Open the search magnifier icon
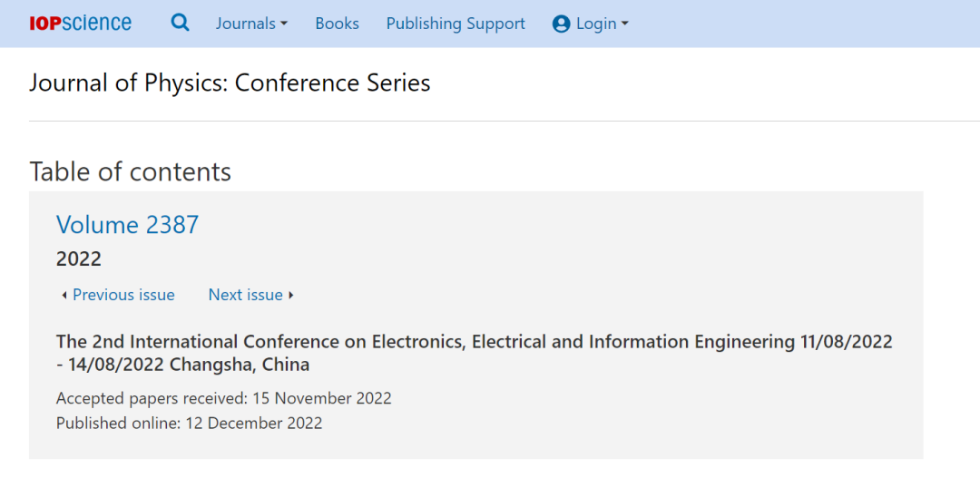This screenshot has height=497, width=980. pyautogui.click(x=180, y=23)
